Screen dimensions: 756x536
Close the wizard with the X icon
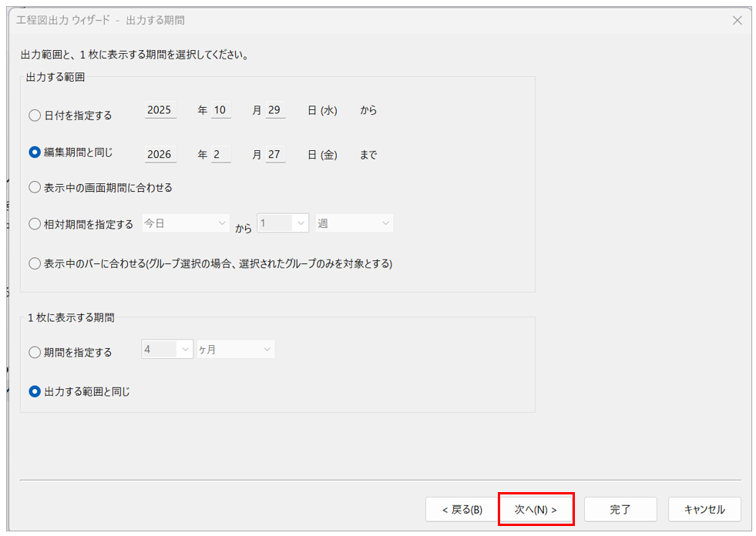click(737, 21)
